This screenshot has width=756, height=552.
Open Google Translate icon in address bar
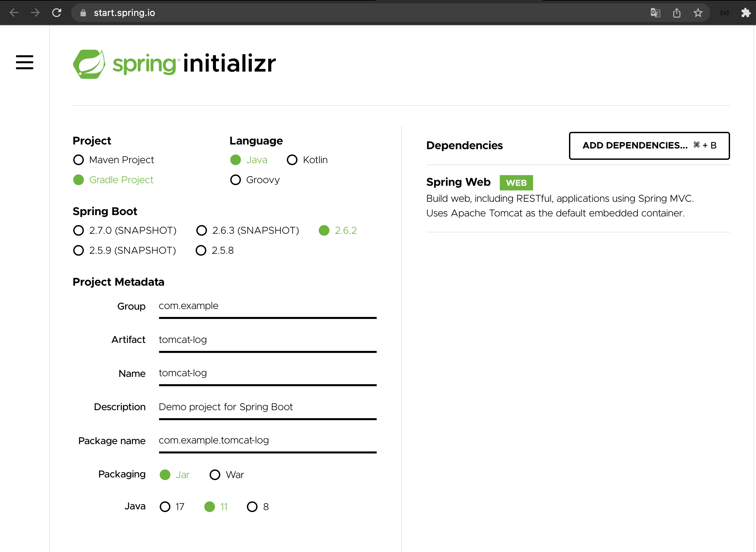(x=655, y=13)
